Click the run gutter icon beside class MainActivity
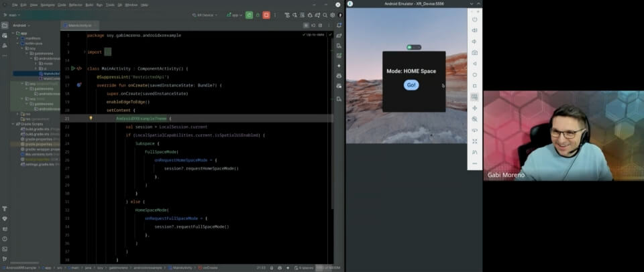The height and width of the screenshot is (272, 644). pyautogui.click(x=73, y=68)
